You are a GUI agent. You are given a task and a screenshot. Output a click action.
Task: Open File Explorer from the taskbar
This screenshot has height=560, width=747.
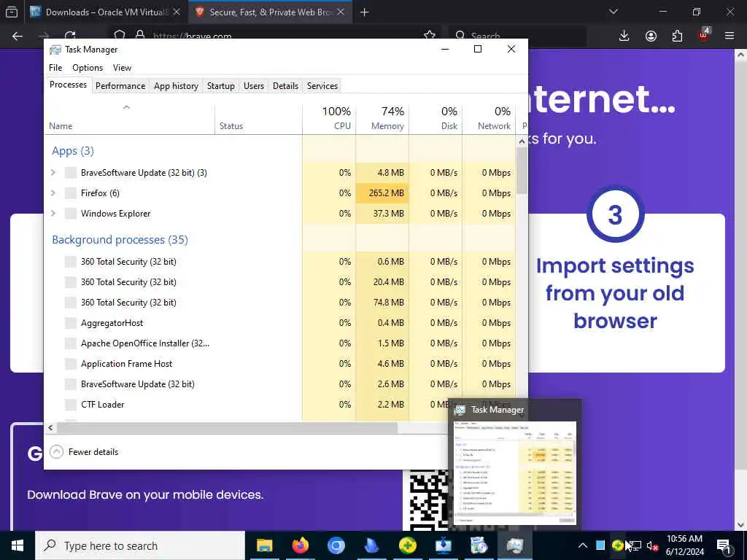pyautogui.click(x=264, y=545)
